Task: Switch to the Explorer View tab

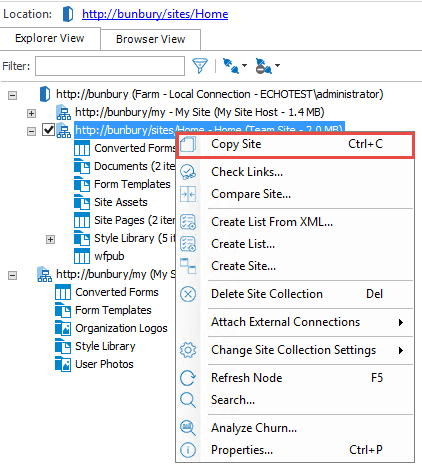Action: [50, 39]
